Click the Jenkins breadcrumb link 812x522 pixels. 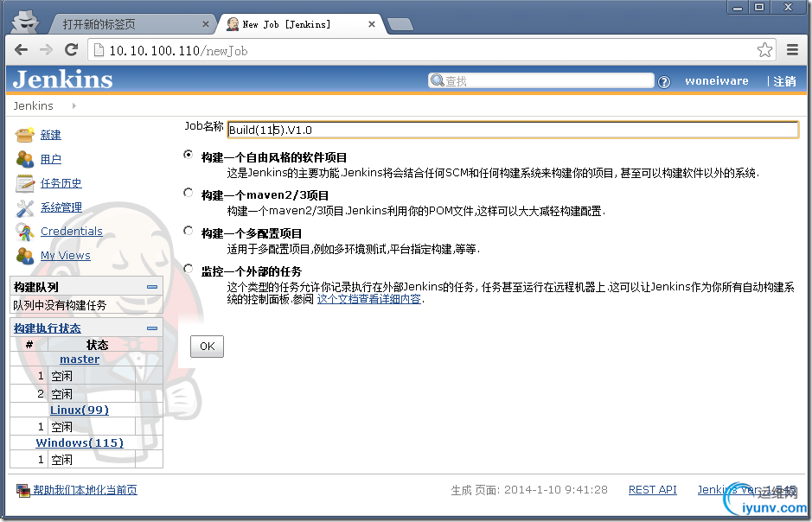tap(33, 105)
